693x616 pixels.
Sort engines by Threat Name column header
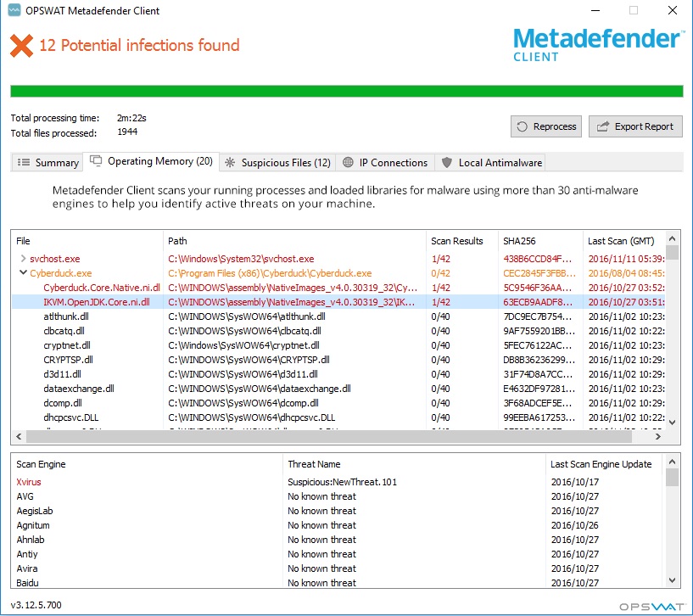(x=414, y=464)
